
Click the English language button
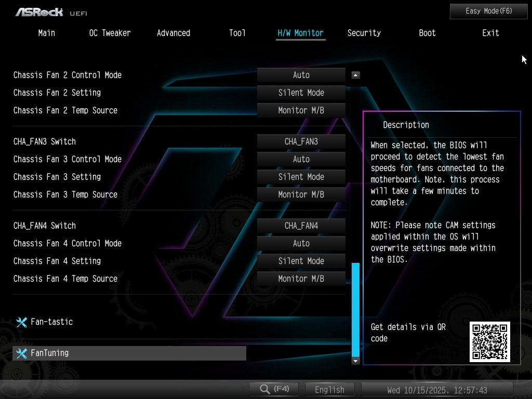click(329, 390)
